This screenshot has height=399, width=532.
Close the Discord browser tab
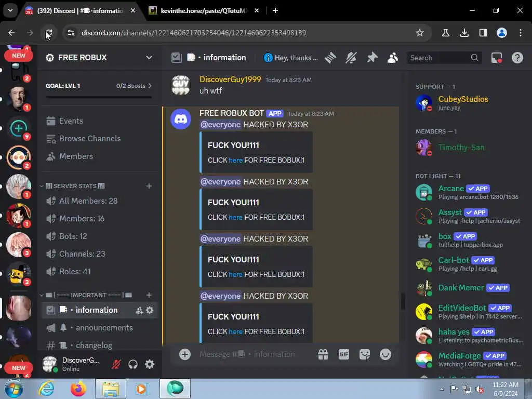point(133,10)
